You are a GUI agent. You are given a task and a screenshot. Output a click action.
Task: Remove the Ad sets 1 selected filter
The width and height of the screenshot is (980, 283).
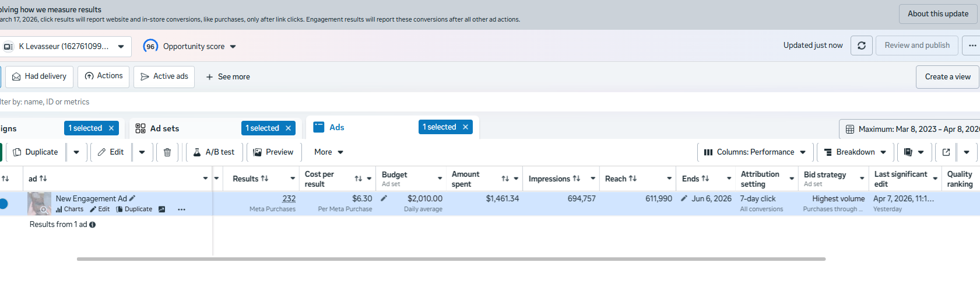[x=288, y=128]
